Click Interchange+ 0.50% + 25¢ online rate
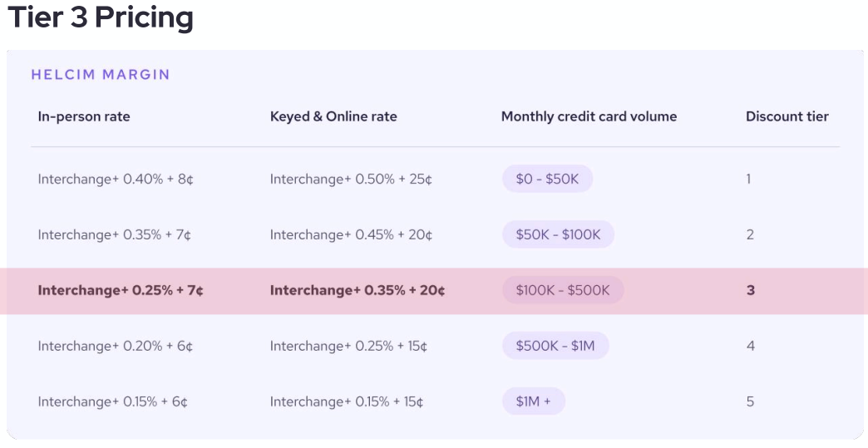868x448 pixels. [x=351, y=180]
